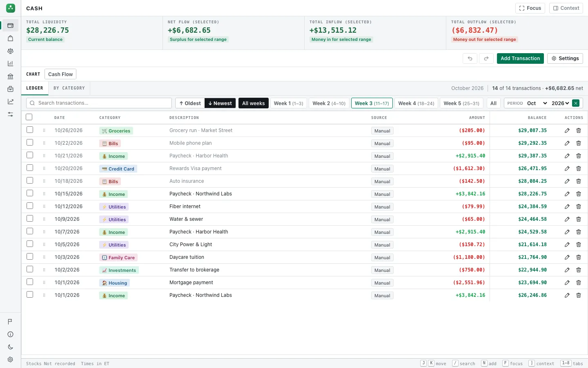Check the City Power & Light row
Screen dimensions: 588x368
click(30, 244)
